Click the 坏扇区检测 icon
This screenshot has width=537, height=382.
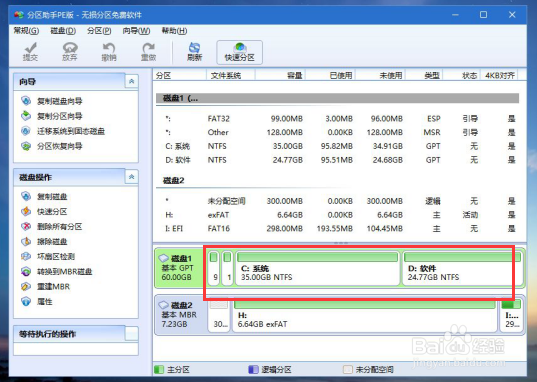(x=26, y=256)
